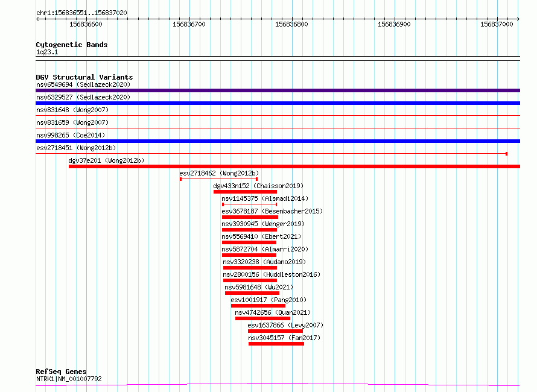Click the nsv6549694 (Sedlazeck2020) variant label
This screenshot has width=537, height=392.
[83, 84]
